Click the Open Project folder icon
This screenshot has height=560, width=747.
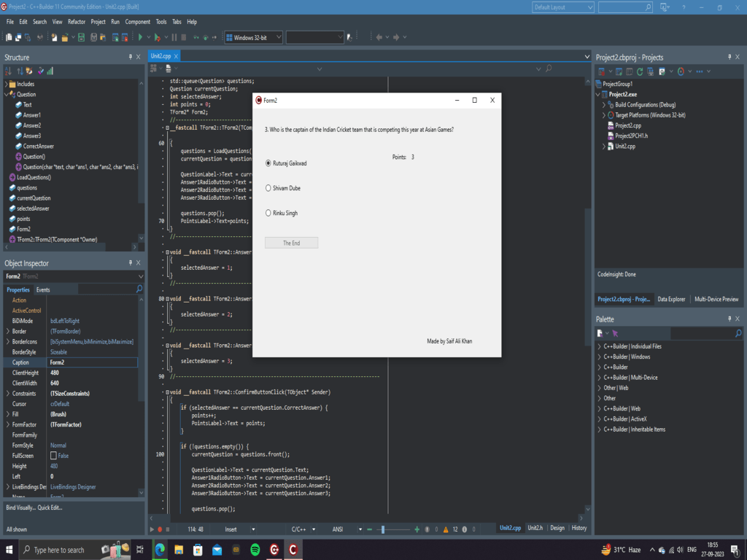65,37
